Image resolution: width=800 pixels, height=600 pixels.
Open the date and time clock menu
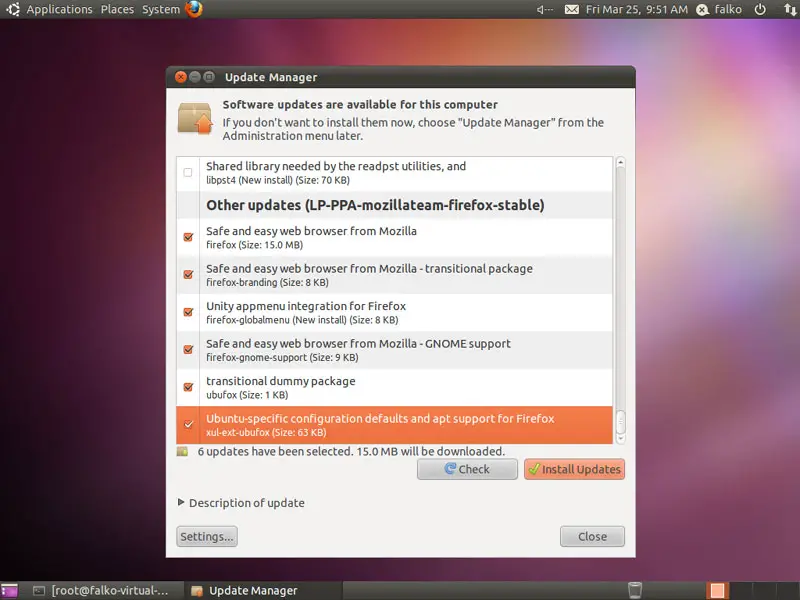coord(637,9)
